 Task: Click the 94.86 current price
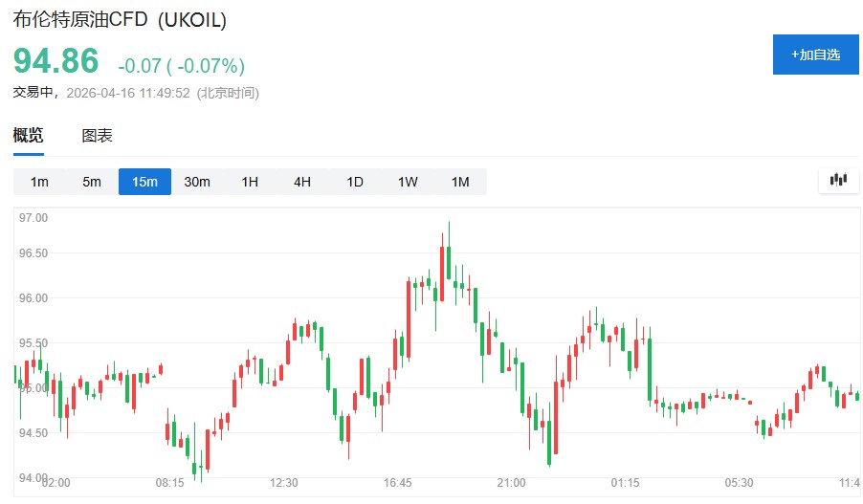[55, 61]
